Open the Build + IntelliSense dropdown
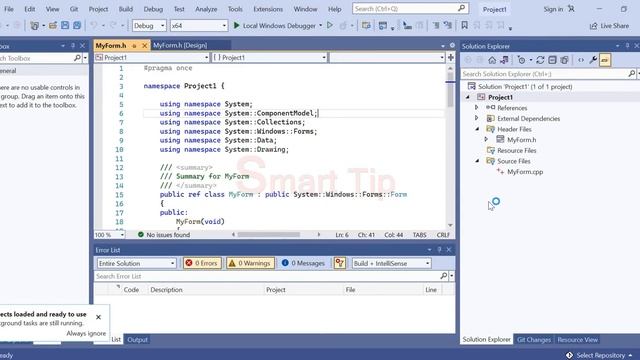 point(391,263)
